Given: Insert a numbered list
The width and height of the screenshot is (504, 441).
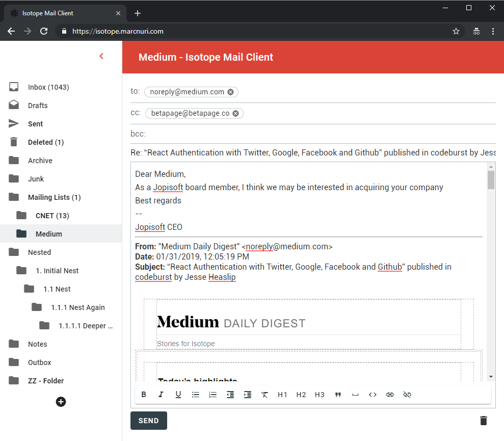Looking at the screenshot, I should pos(213,395).
